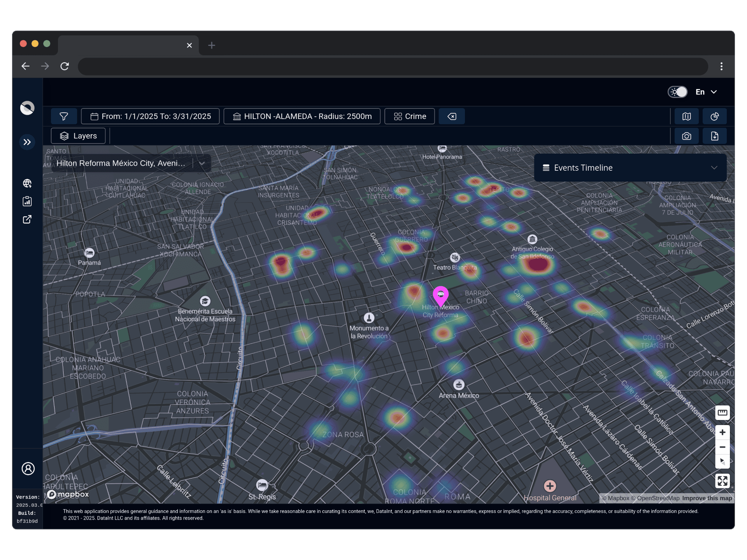Click the filter funnel icon
The image size is (747, 560).
pos(64,116)
